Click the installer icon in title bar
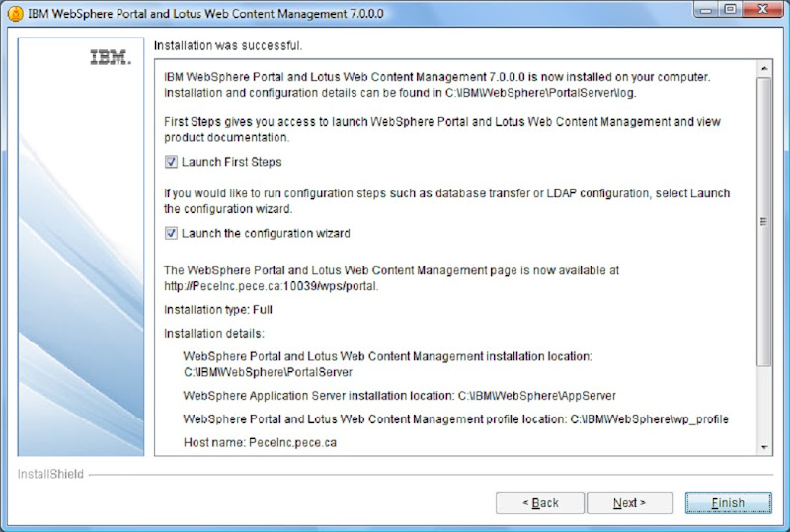Screen dimensions: 790x532 pyautogui.click(x=15, y=14)
